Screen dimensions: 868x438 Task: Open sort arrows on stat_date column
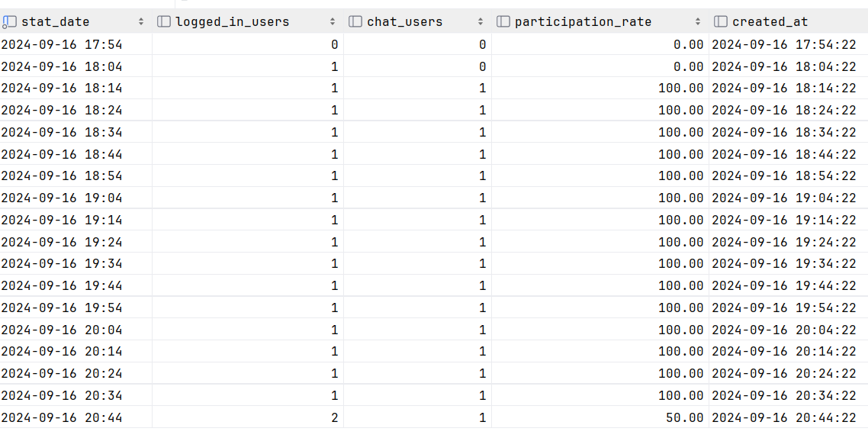pos(141,22)
